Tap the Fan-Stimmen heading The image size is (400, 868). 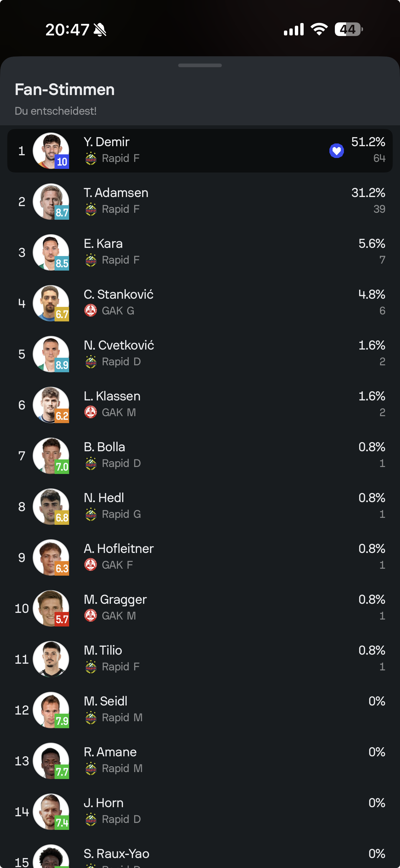[x=65, y=90]
